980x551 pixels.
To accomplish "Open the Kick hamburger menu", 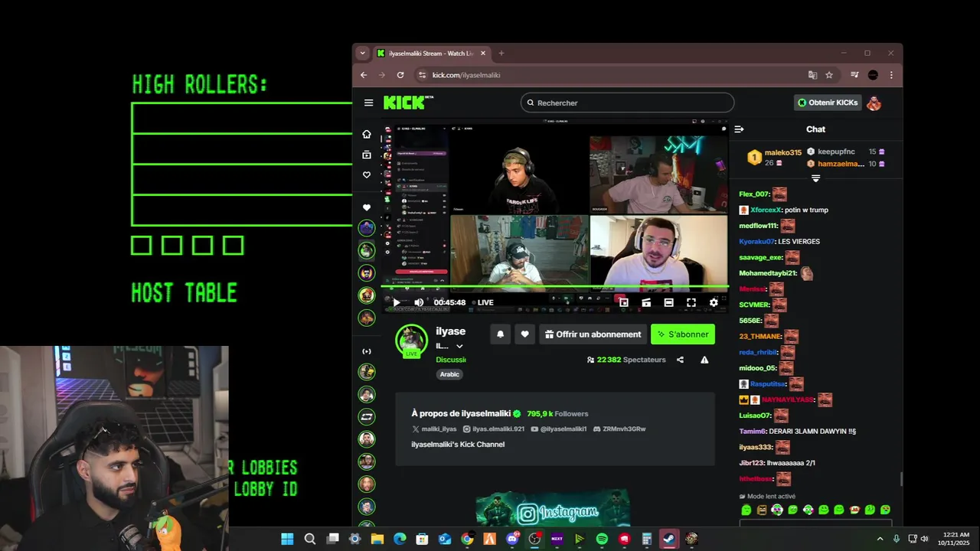I will tap(368, 103).
